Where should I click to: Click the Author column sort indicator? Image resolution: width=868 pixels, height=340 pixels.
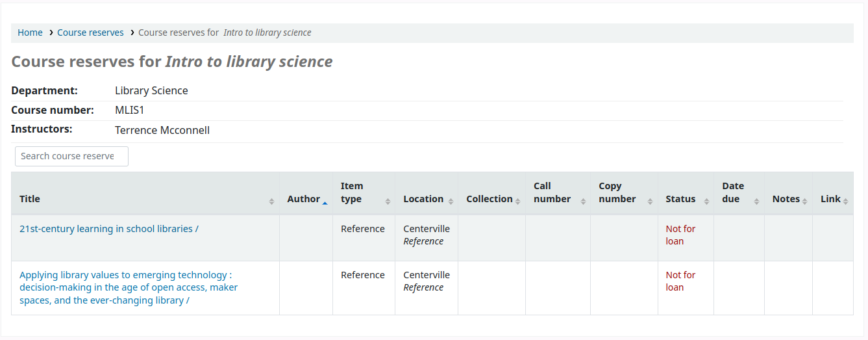click(325, 202)
